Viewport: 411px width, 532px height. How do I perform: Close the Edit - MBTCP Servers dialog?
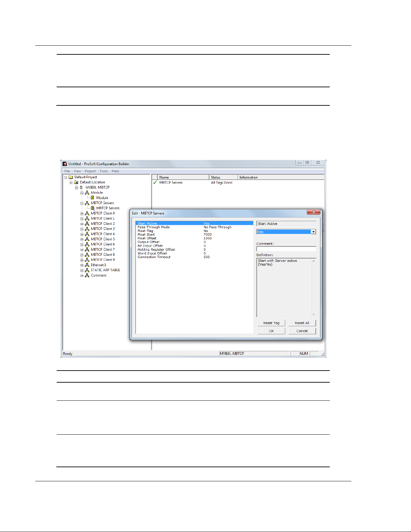point(313,212)
